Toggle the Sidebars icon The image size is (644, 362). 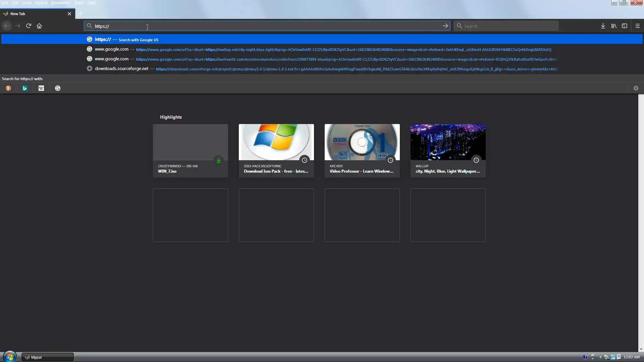pos(624,26)
